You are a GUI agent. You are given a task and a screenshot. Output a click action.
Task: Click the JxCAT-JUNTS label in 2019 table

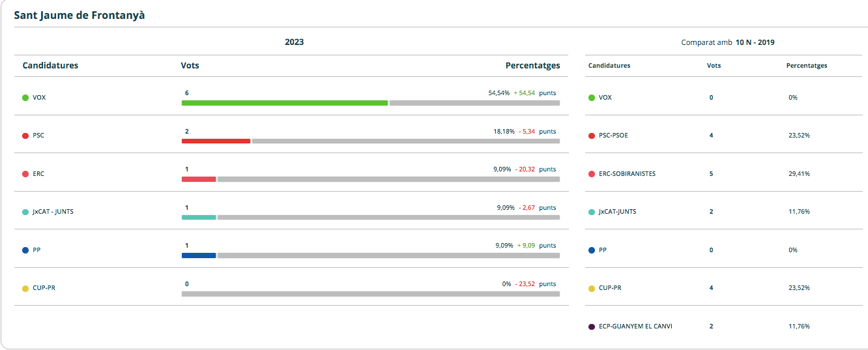[x=617, y=212]
